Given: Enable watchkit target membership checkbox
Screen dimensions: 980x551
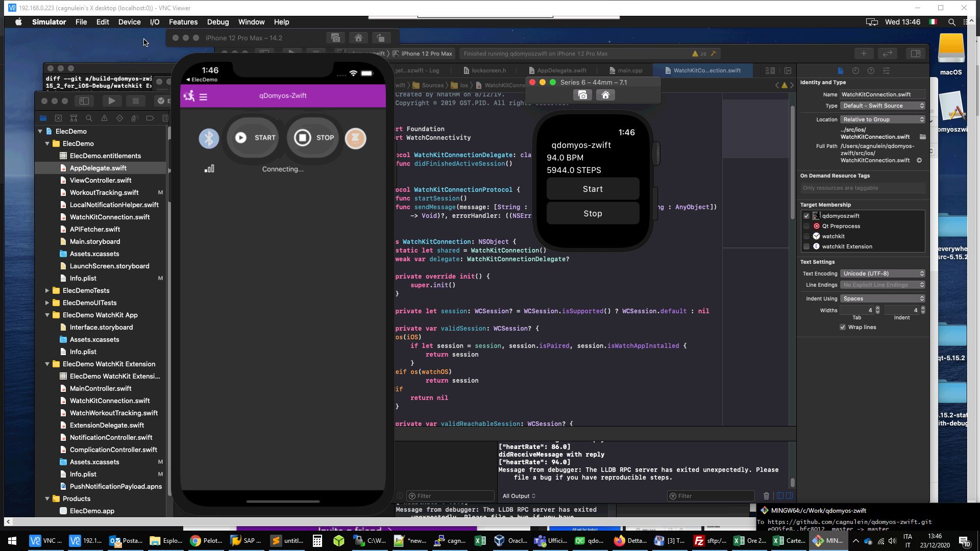Looking at the screenshot, I should pos(806,236).
